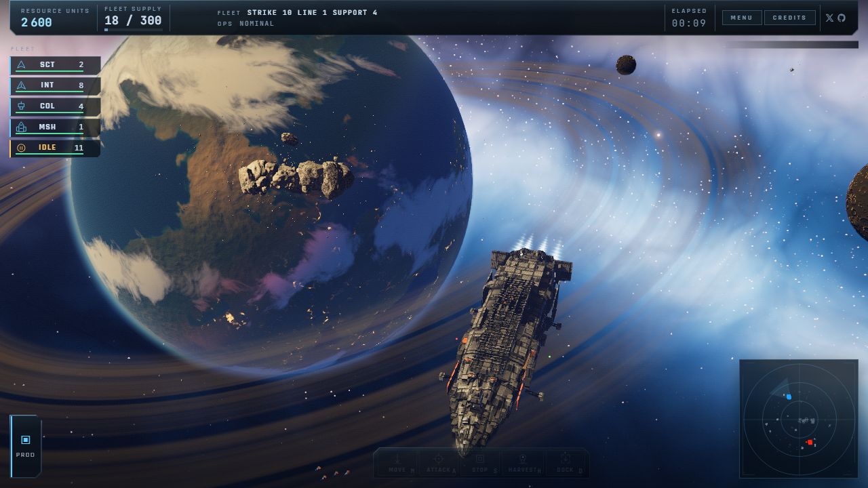
Task: Select the COL collector fleet group
Action: click(x=56, y=106)
